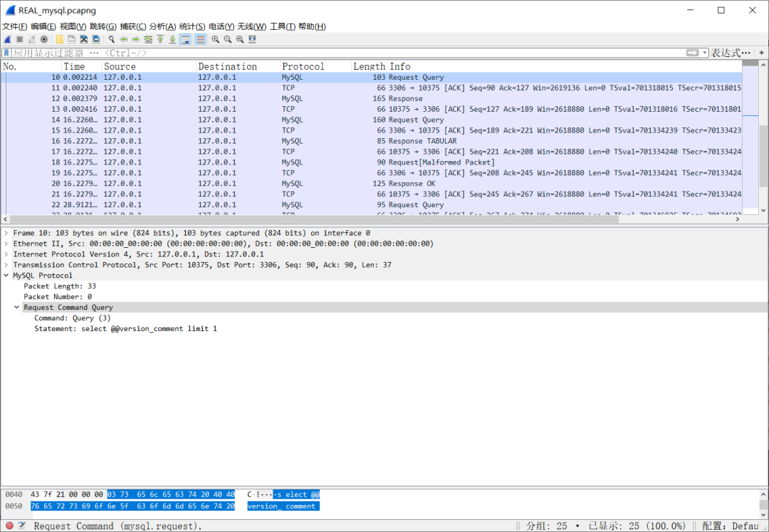Click the display filter bookmark icon
The width and height of the screenshot is (769, 532).
[x=6, y=53]
